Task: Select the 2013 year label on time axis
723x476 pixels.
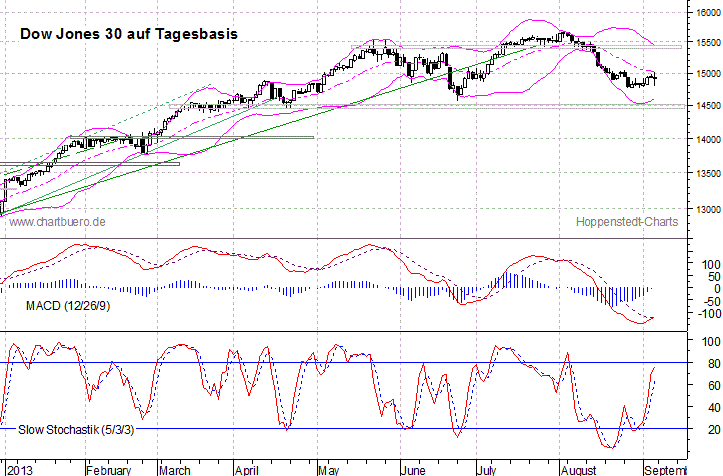Action: coord(21,470)
